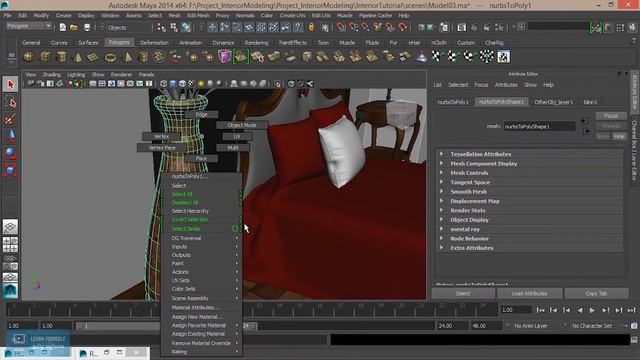The width and height of the screenshot is (640, 360).
Task: Click Assign New Material in context menu
Action: point(197,317)
